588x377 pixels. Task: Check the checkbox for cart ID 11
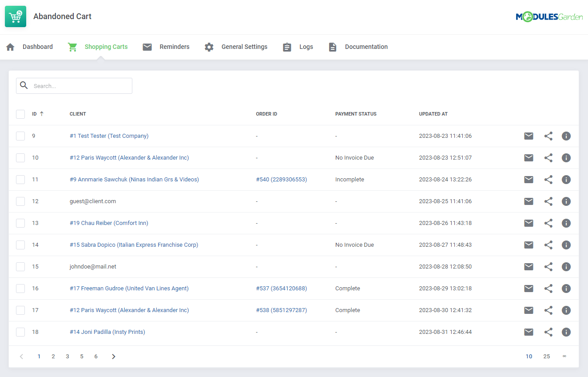pos(20,179)
